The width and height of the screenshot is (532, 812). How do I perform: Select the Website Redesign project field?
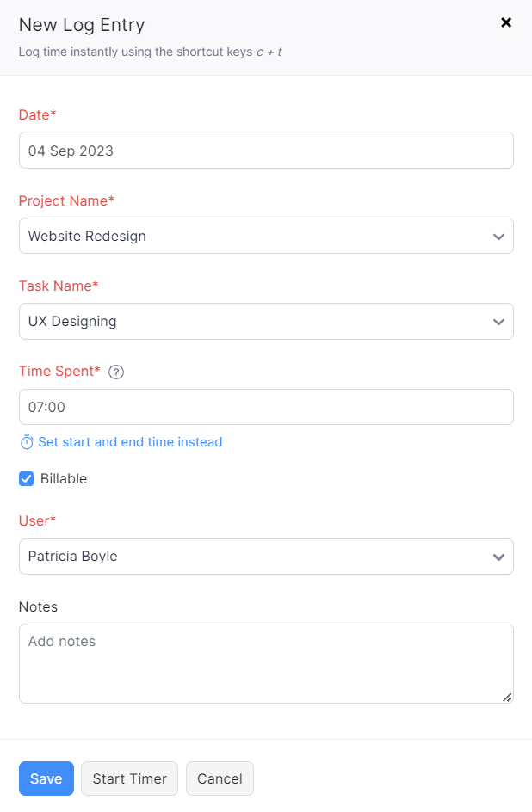250,236
